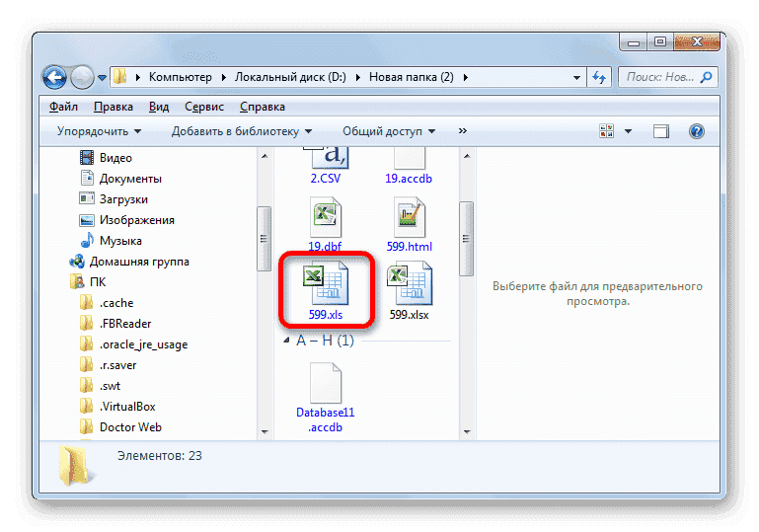This screenshot has height=532, width=759.
Task: Select the 19.accdb file
Action: tap(409, 167)
